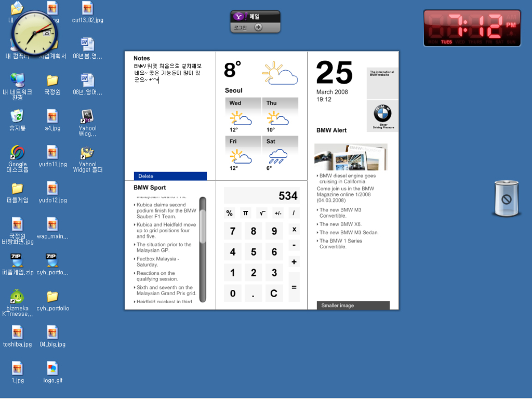Screen dimensions: 532x399
Task: Click calculator multiply x key
Action: click(x=294, y=229)
